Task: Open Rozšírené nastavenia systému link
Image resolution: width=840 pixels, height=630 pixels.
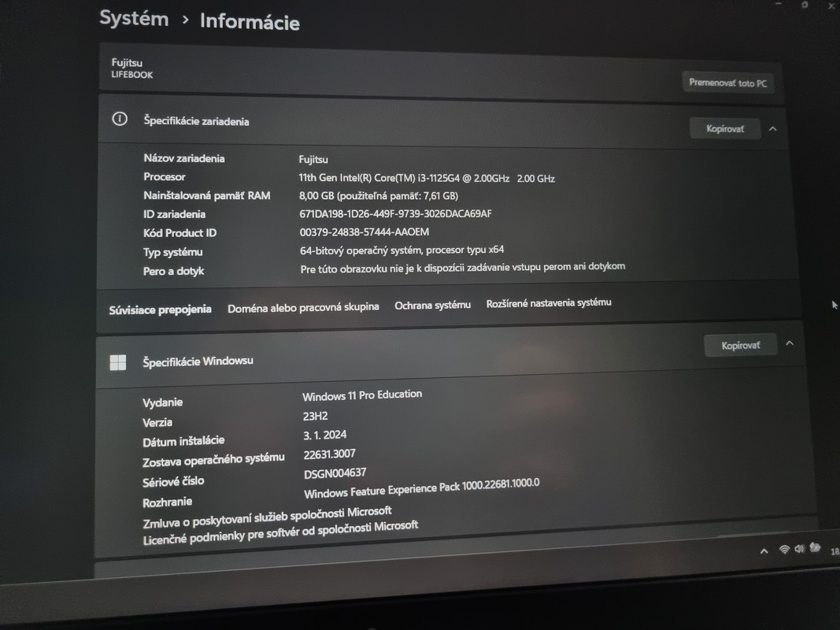Action: click(x=549, y=303)
